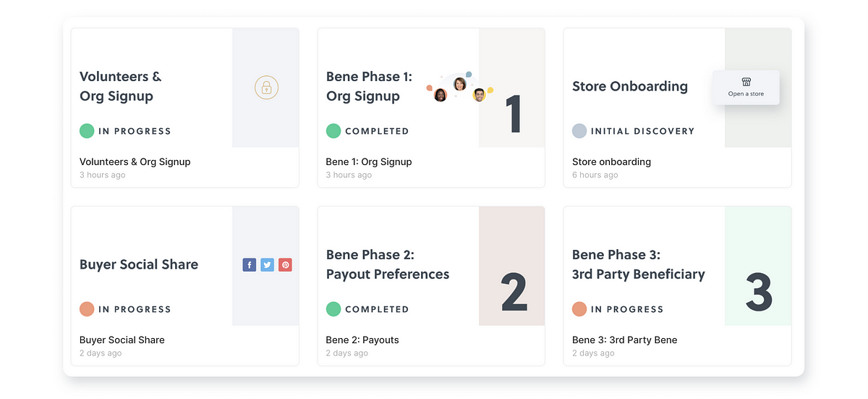Click orange status dot on Buyer Social Share
The height and width of the screenshot is (399, 868).
tap(87, 309)
